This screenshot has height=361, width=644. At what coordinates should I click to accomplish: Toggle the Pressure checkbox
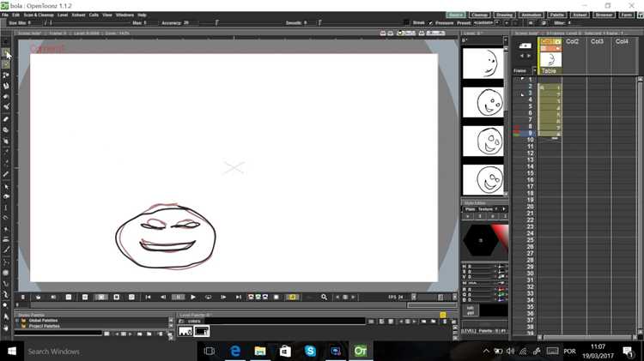pos(430,22)
